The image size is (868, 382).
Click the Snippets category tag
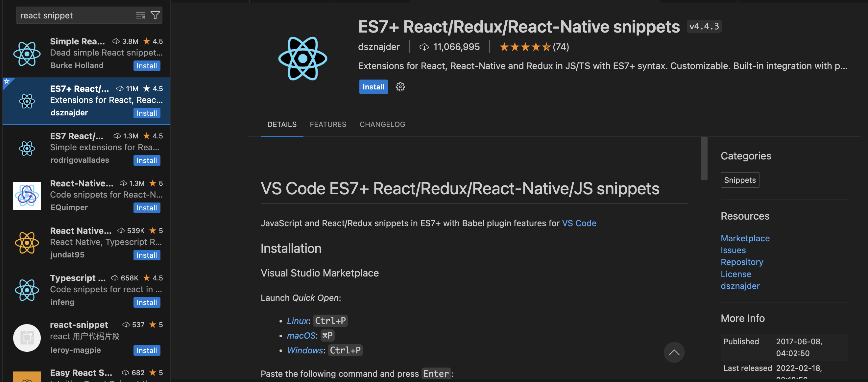coord(740,180)
